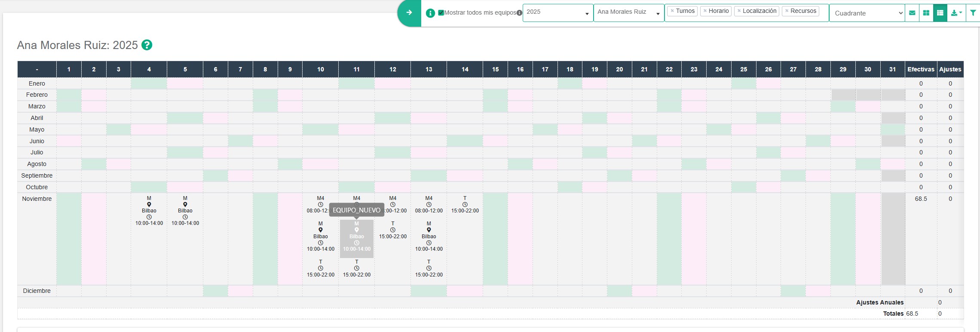The width and height of the screenshot is (980, 332).
Task: Click the Efectivas column header
Action: [x=921, y=69]
